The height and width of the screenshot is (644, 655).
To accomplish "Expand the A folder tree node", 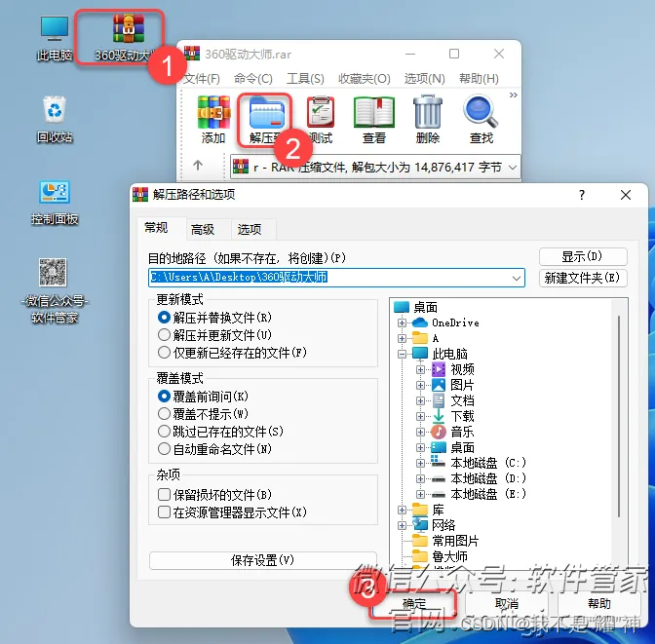I will click(x=402, y=338).
